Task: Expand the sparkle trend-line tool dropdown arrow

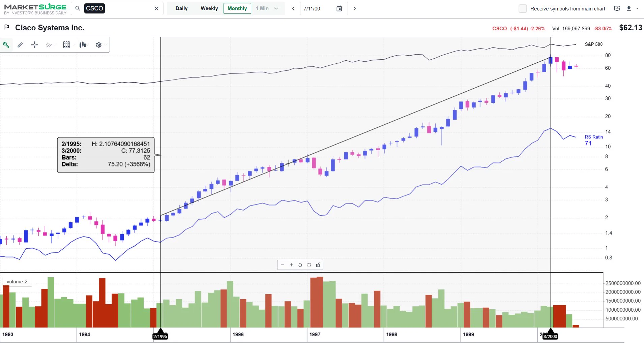Action: (x=56, y=45)
